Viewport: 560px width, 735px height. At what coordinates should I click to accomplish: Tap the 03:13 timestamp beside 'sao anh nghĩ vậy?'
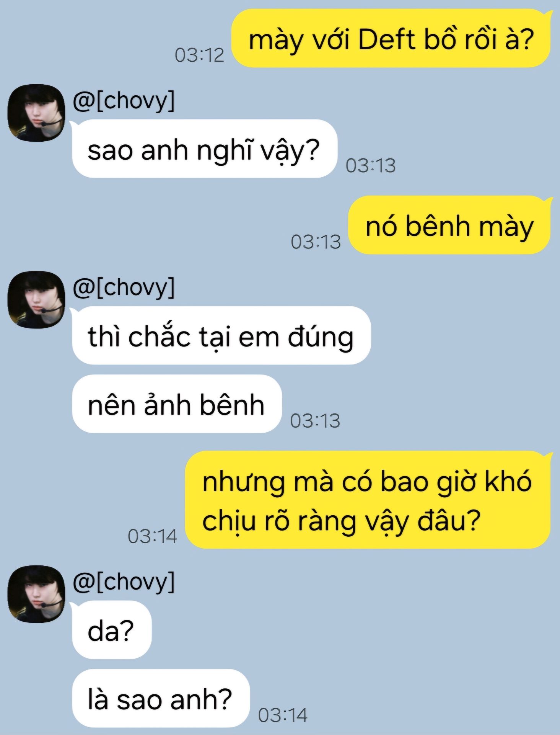[x=371, y=165]
